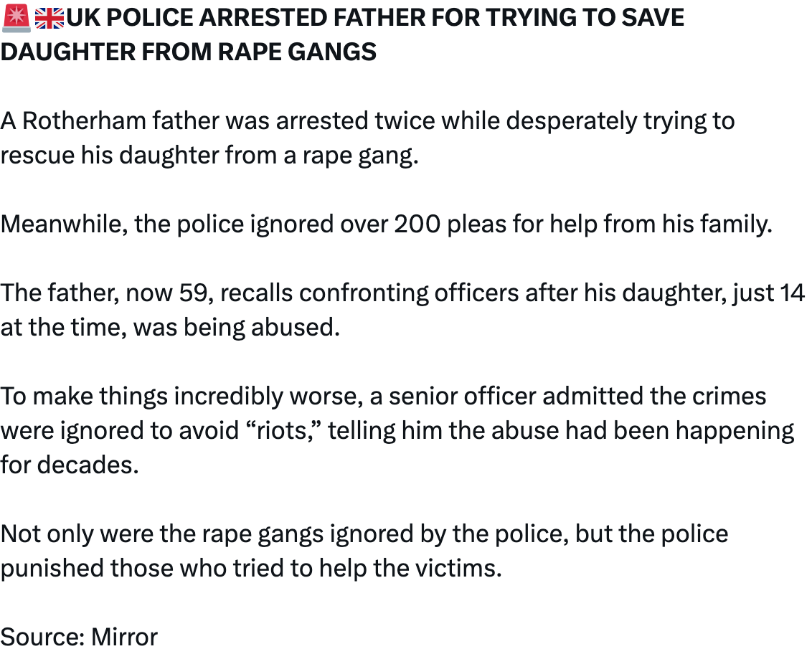Click the UK flag emoji
This screenshot has width=812, height=654.
(49, 17)
